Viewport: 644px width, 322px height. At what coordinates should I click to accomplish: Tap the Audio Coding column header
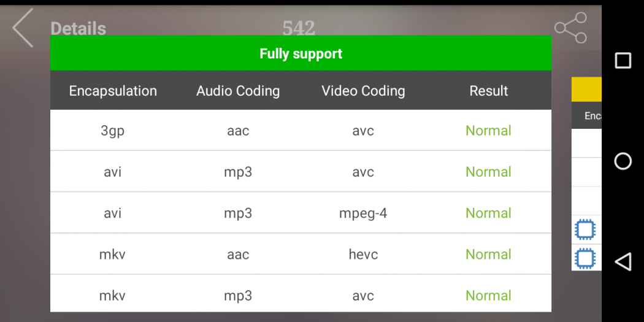[x=238, y=91]
